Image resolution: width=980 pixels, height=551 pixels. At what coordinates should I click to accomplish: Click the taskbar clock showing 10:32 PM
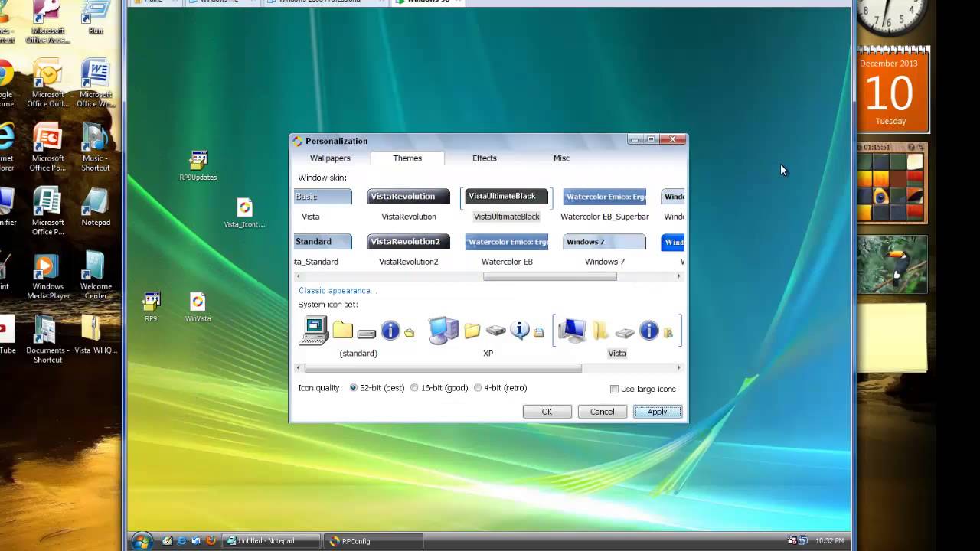(830, 541)
